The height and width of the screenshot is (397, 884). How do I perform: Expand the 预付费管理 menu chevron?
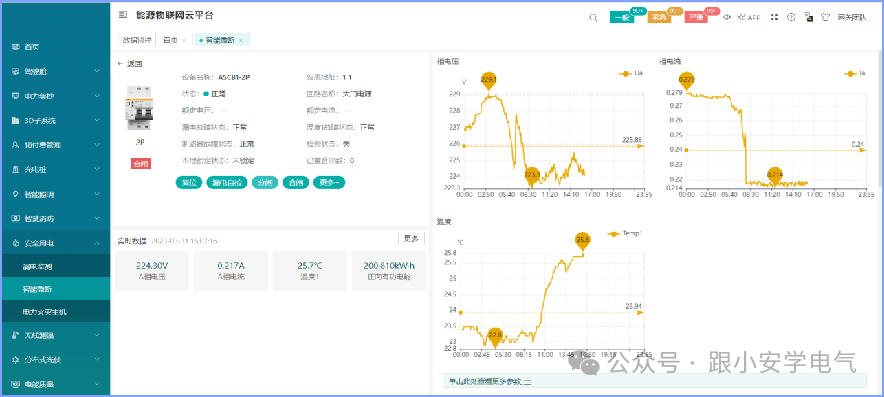pyautogui.click(x=97, y=145)
